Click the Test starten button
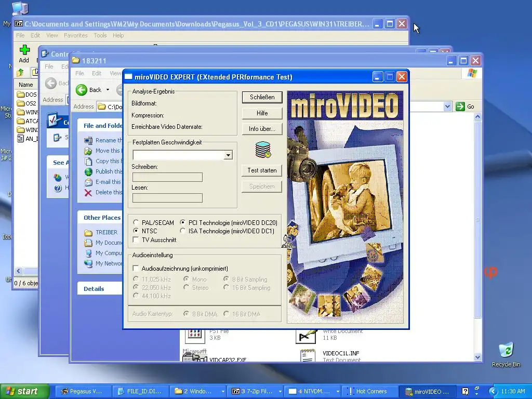This screenshot has height=399, width=532. coord(262,170)
